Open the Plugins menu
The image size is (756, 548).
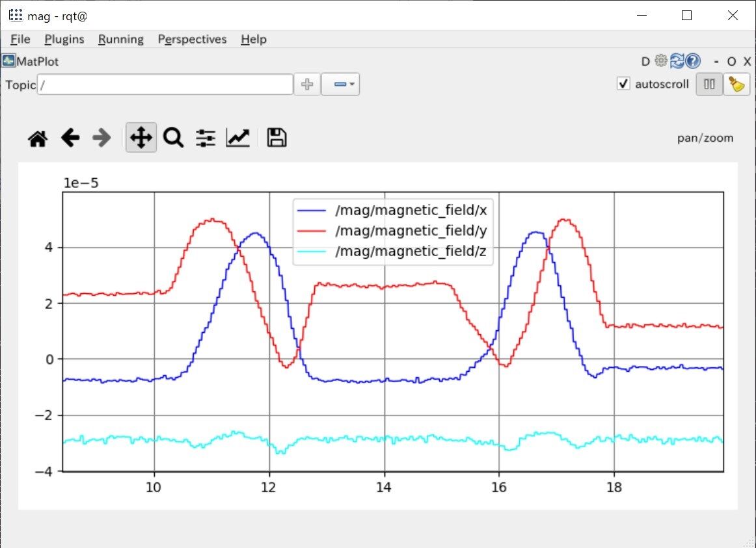[x=64, y=39]
